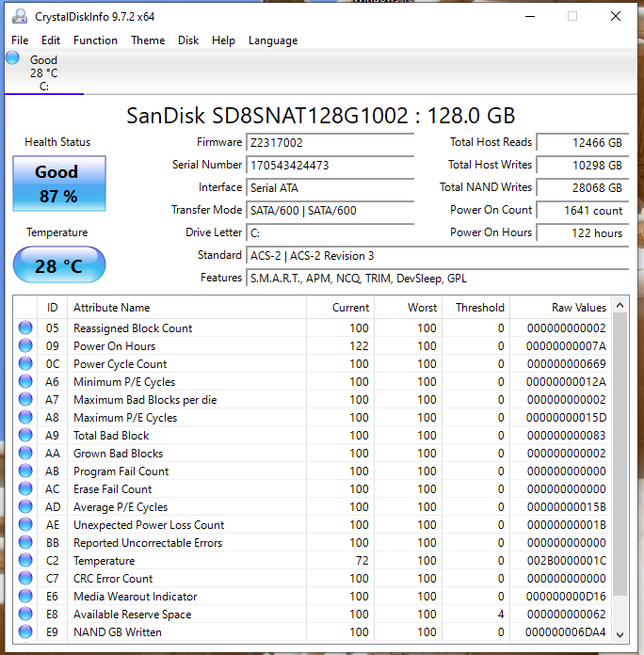Click the CrystalDiskInfo app icon in title bar
The image size is (644, 655).
[x=19, y=16]
